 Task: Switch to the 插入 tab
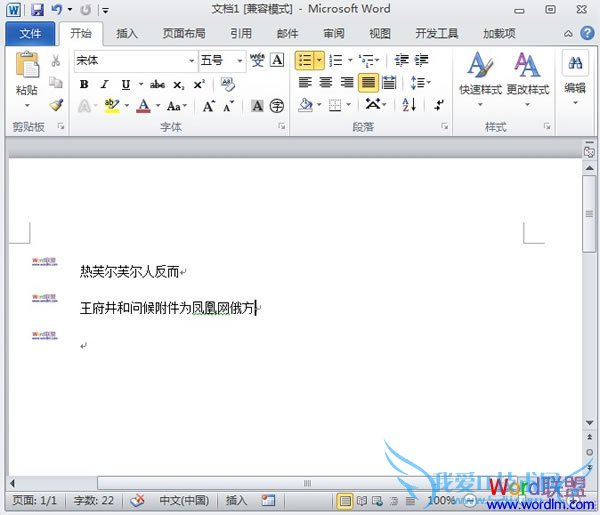(127, 34)
